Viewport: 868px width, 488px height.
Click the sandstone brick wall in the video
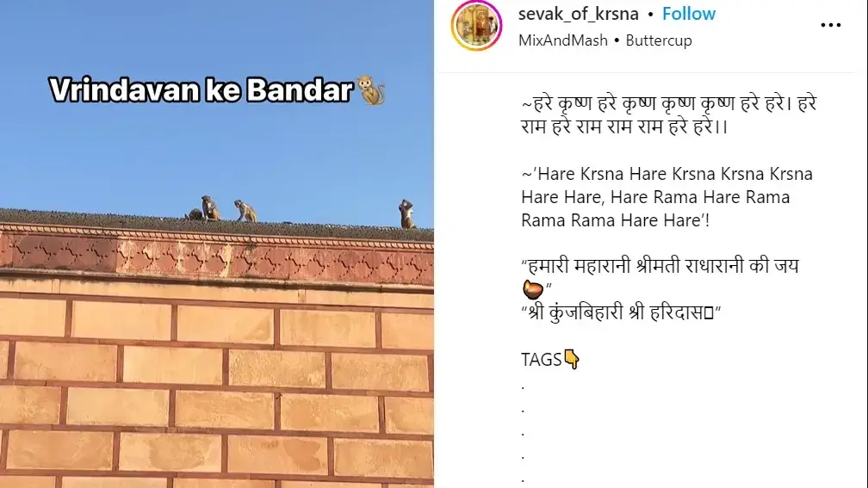pos(216,387)
